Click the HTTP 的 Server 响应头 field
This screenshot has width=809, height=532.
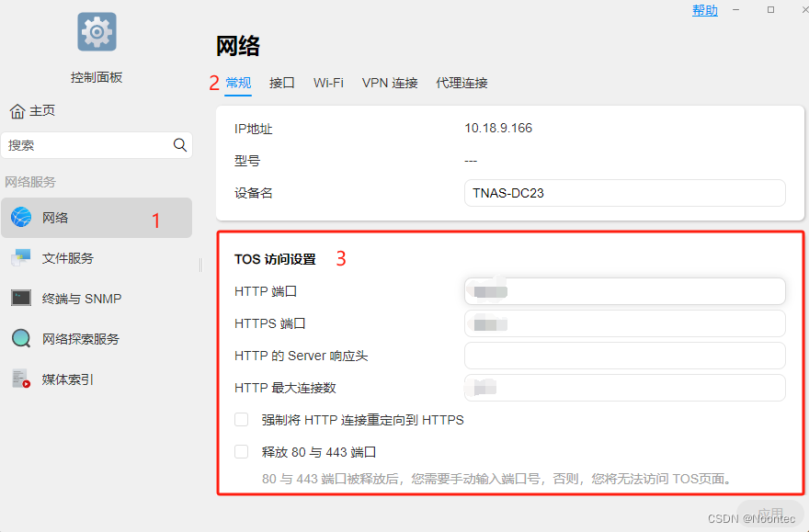coord(625,356)
